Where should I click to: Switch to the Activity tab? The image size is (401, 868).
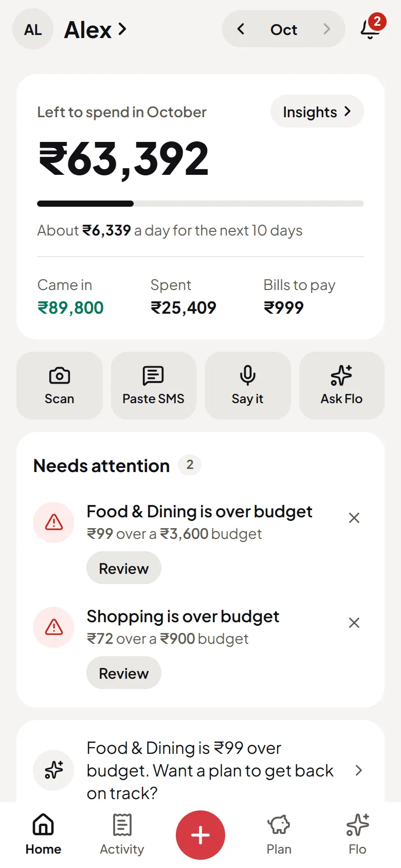tap(122, 835)
